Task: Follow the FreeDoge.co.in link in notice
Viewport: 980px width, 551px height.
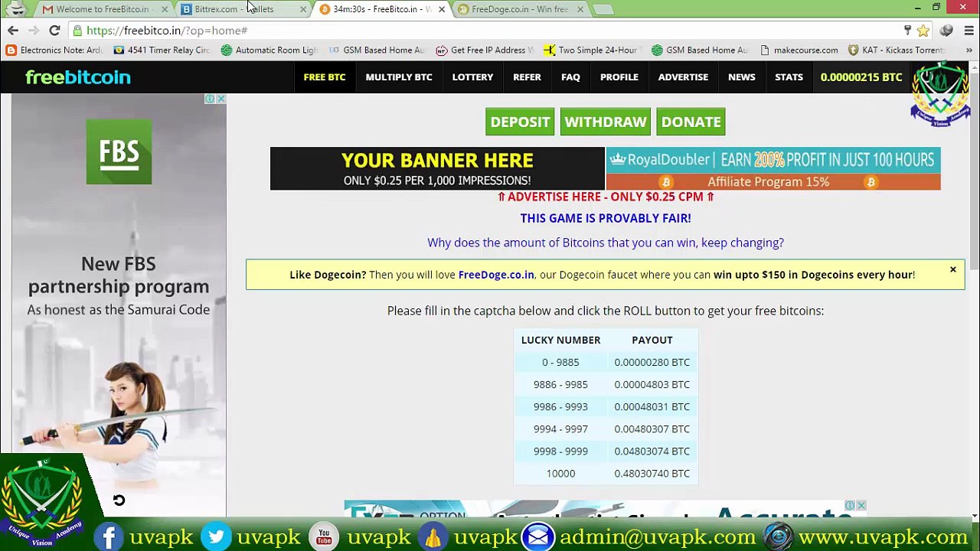Action: click(496, 275)
